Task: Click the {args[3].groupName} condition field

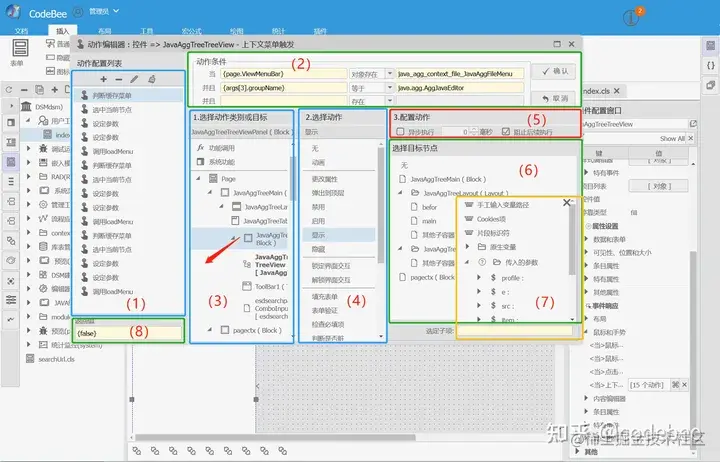Action: [284, 88]
